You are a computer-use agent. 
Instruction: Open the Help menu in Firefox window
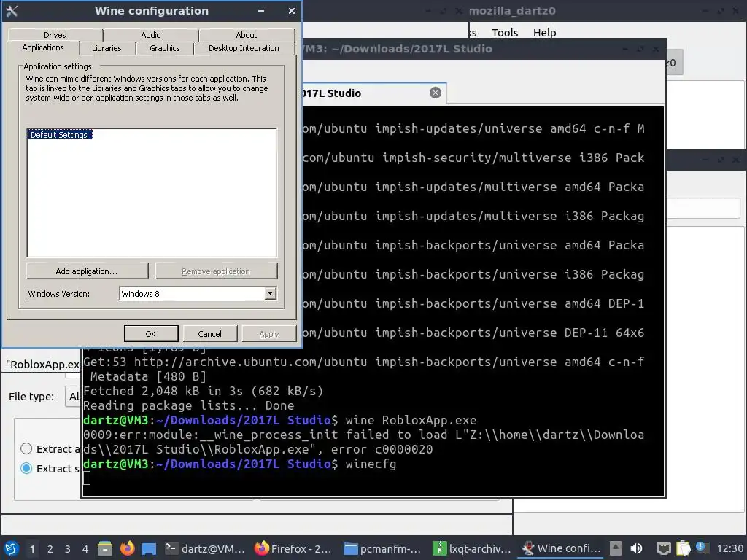pyautogui.click(x=544, y=32)
